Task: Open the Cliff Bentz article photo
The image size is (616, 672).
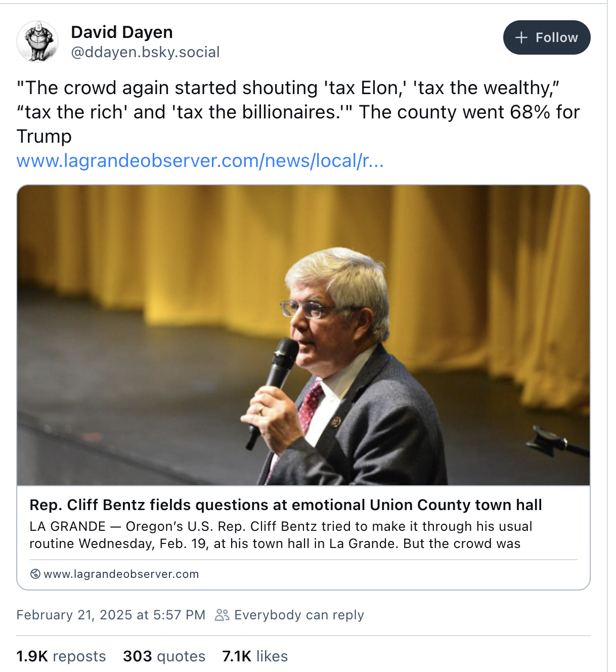Action: 303,335
